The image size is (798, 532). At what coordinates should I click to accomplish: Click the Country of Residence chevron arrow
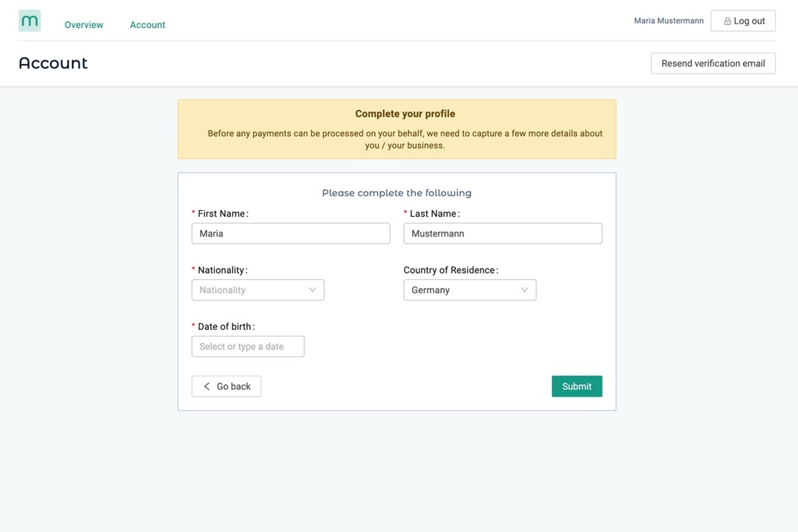coord(524,290)
